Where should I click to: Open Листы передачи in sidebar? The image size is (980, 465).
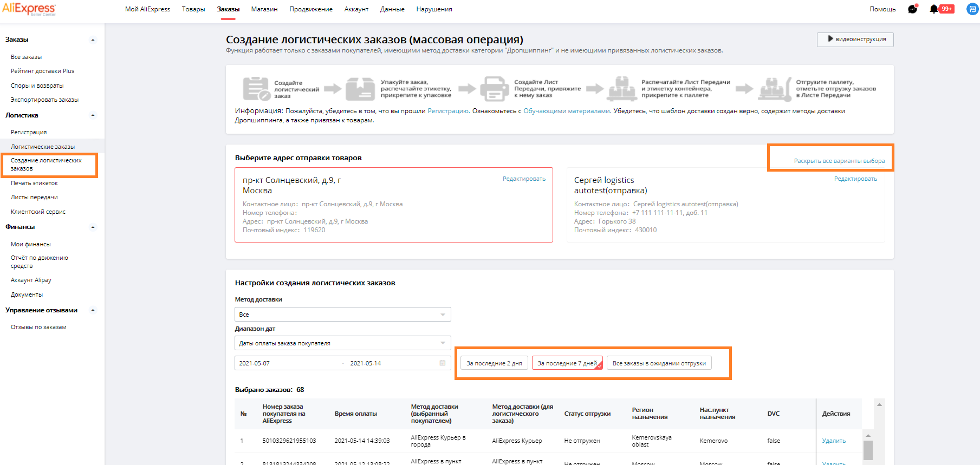tap(34, 197)
